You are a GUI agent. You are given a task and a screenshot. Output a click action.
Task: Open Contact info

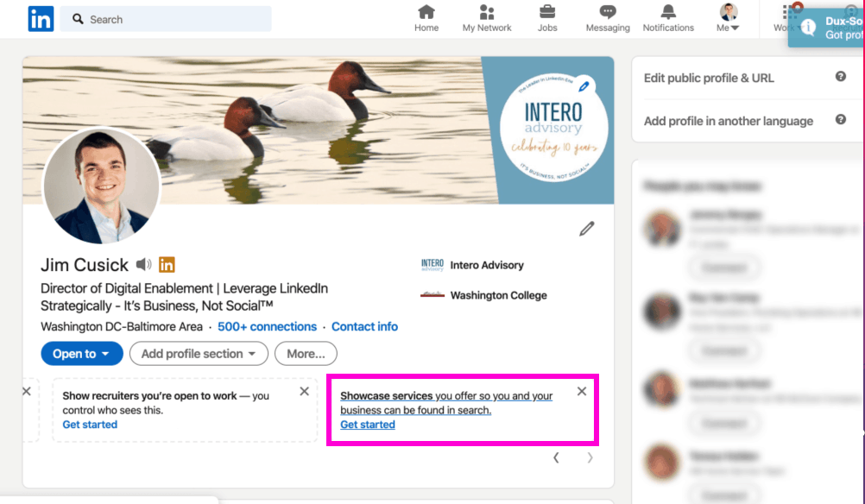364,326
